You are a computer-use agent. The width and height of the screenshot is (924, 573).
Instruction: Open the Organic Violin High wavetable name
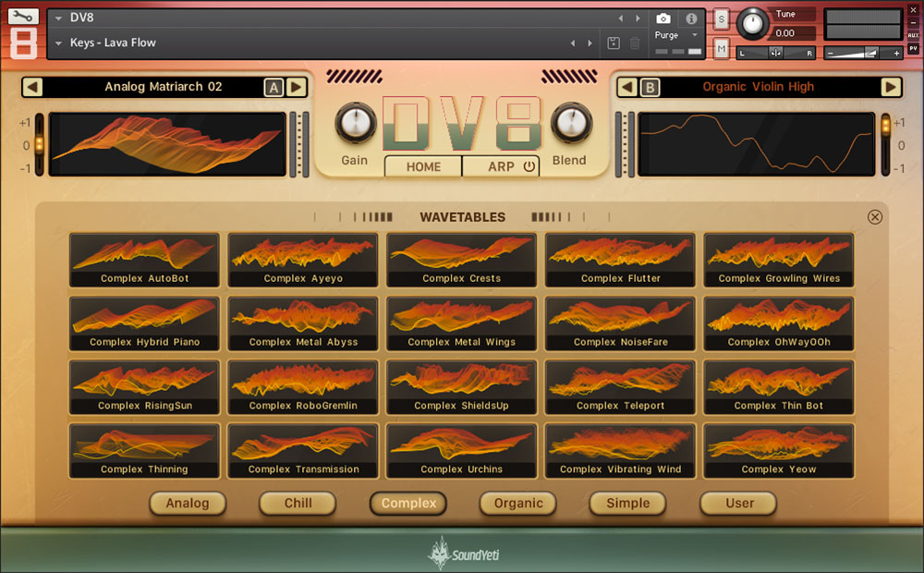click(x=759, y=87)
